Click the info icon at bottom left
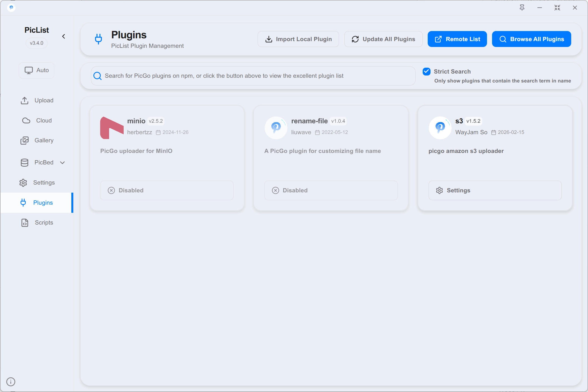Image resolution: width=588 pixels, height=392 pixels. [x=11, y=382]
